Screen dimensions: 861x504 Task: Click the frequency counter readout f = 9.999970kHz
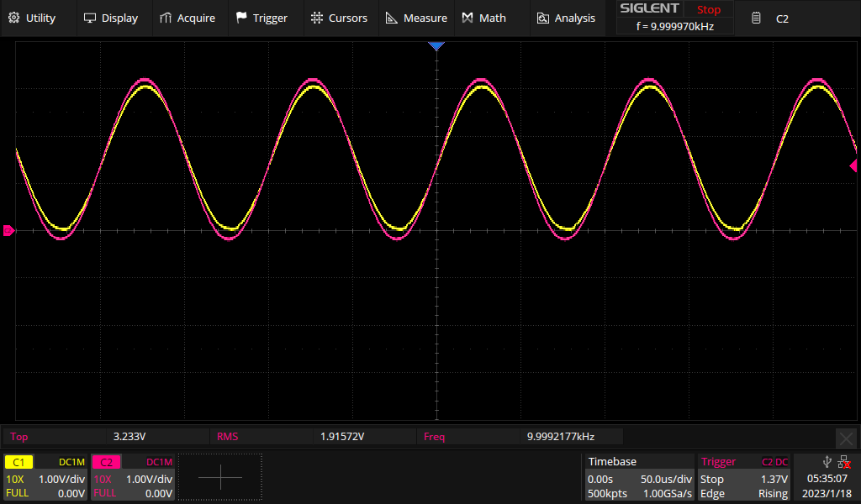click(x=675, y=26)
